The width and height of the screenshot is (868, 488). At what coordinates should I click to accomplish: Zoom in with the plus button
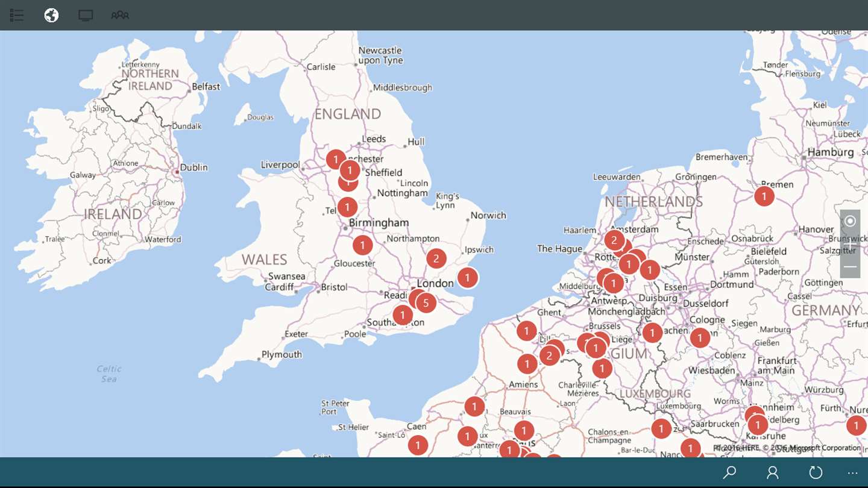[850, 244]
